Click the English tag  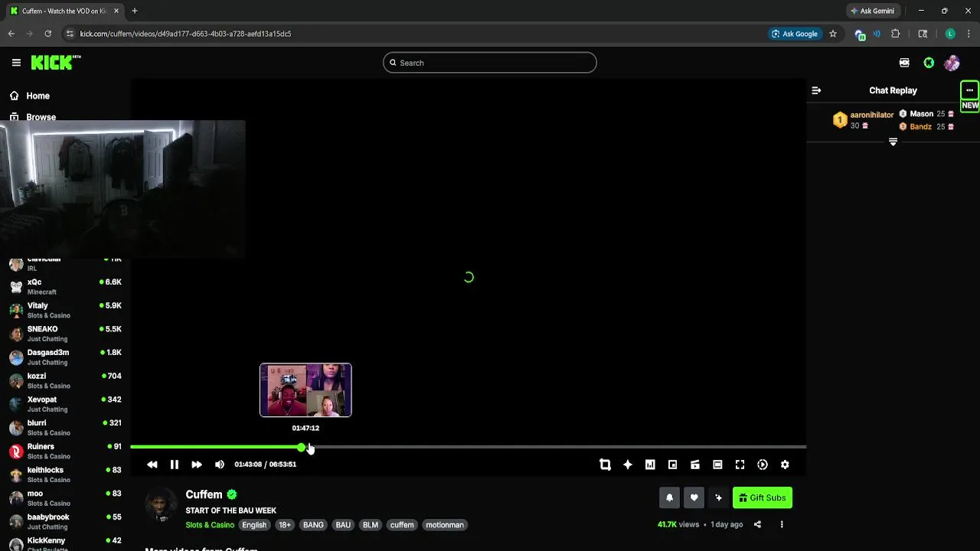254,525
